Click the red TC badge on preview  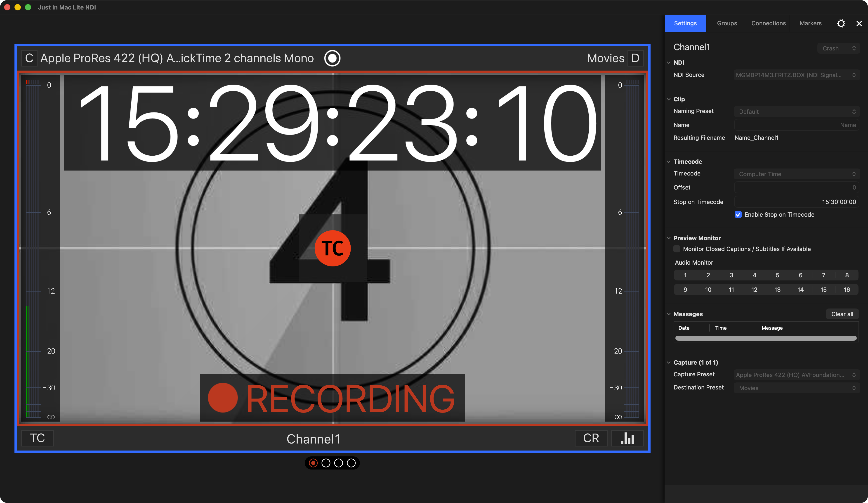click(332, 248)
